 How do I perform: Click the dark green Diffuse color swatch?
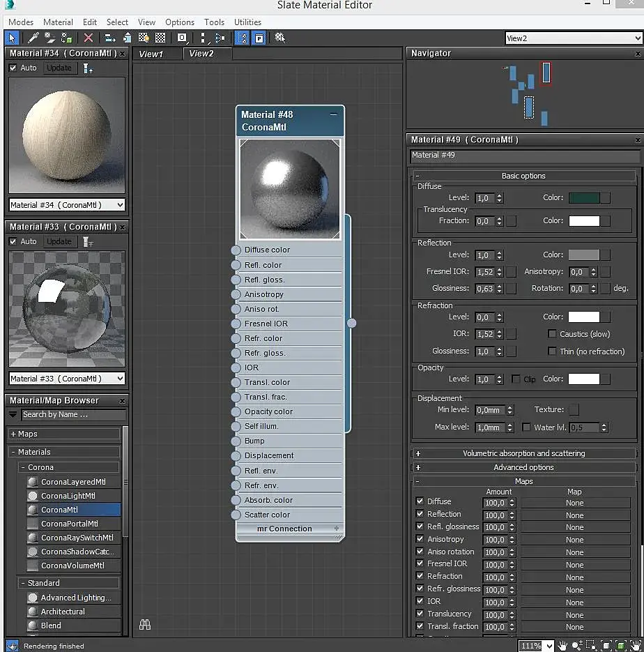click(583, 198)
